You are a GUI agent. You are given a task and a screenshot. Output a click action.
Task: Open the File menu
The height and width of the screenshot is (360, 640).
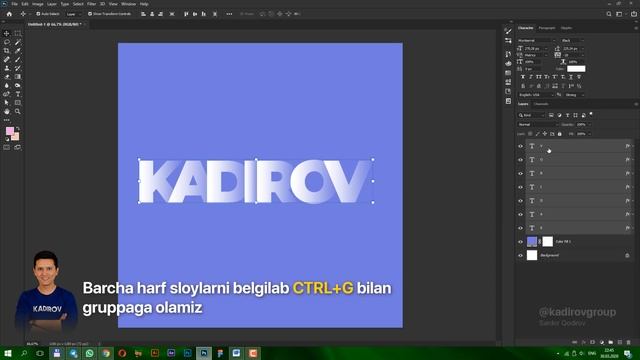14,4
